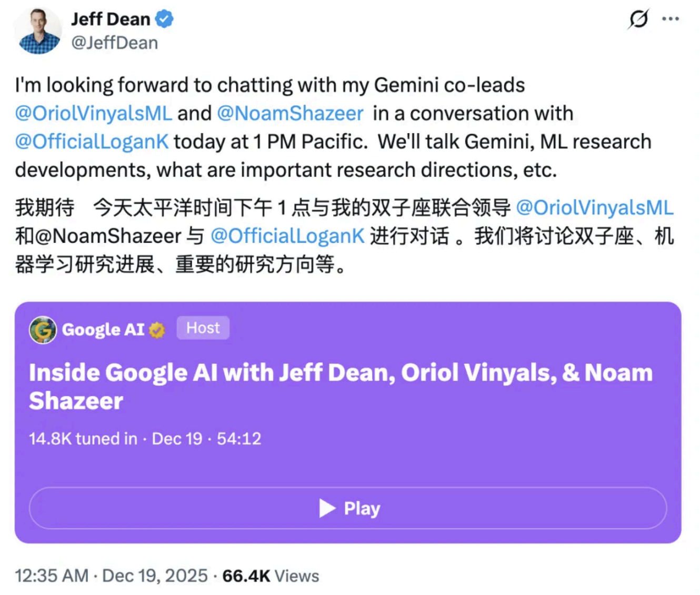Click the Play button to start the Space recording
Screen dimensions: 700x595
[349, 508]
